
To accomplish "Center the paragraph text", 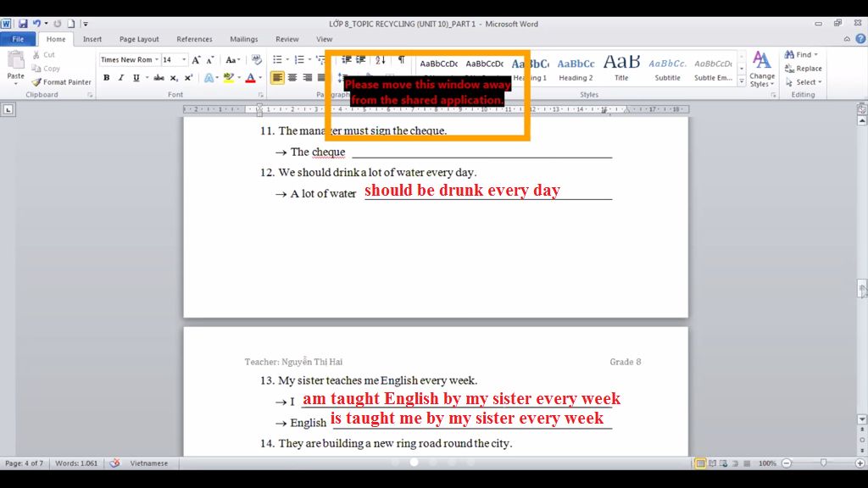I will click(292, 78).
